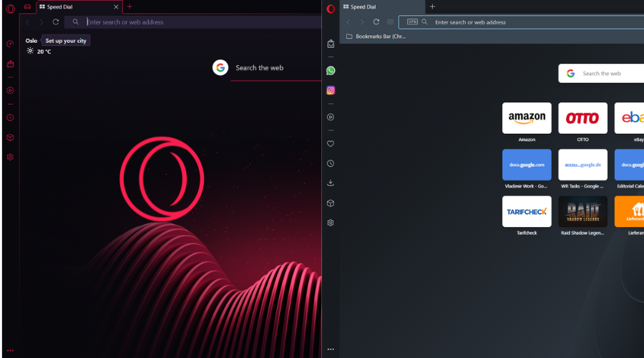Open the OTTO speed dial tile
The image size is (644, 358).
click(x=582, y=118)
